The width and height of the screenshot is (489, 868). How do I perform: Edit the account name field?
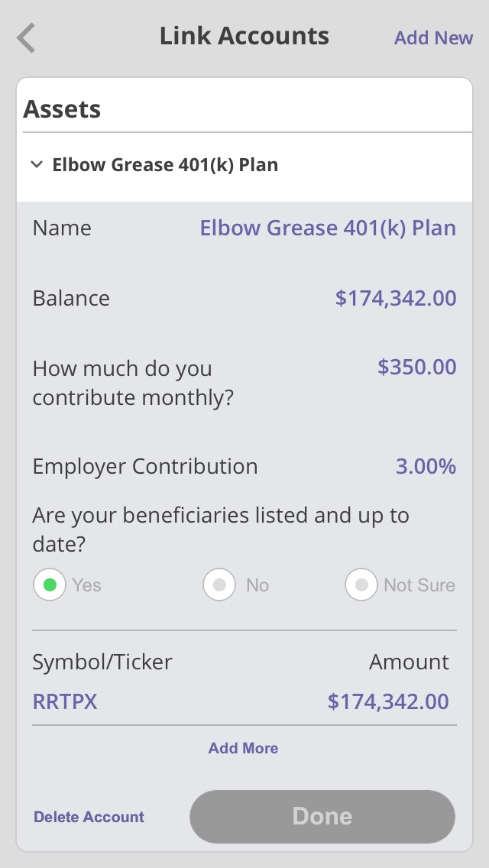(x=328, y=228)
